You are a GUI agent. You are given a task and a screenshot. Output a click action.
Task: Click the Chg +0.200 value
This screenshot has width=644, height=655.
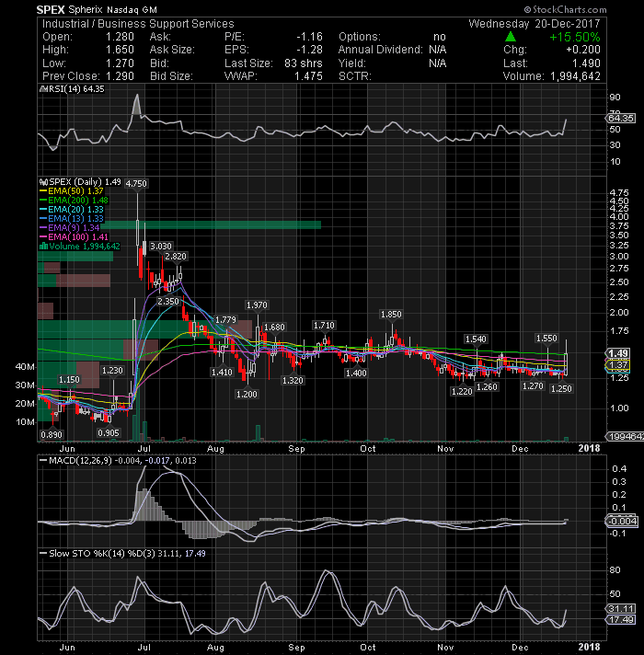tap(583, 50)
